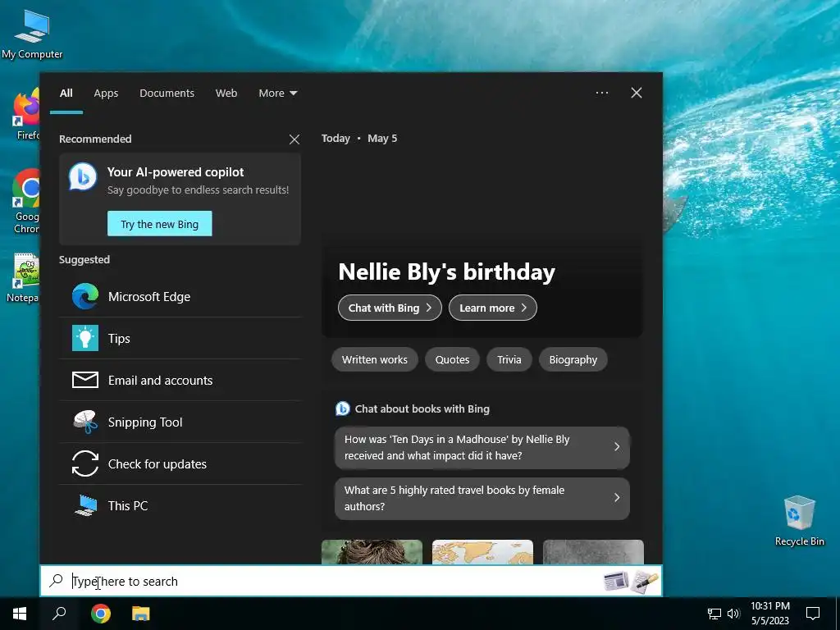Select the My Computer desktop icon

click(32, 34)
